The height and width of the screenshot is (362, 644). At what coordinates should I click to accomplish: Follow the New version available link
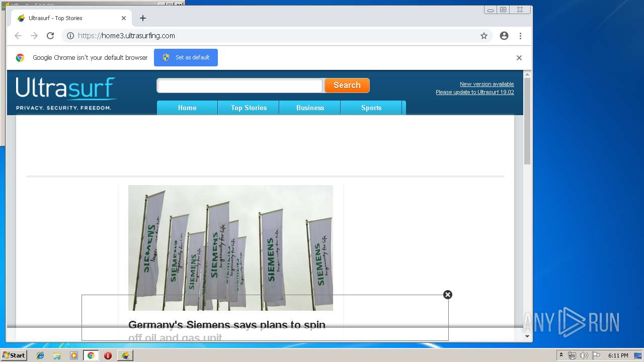click(x=487, y=84)
